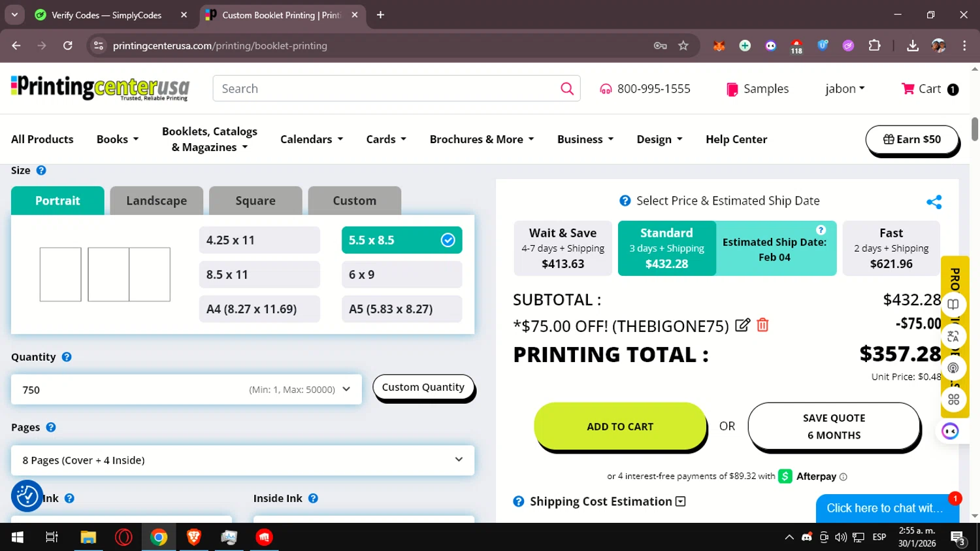Viewport: 980px width, 551px height.
Task: Open the translate icon in side panel
Action: [953, 337]
